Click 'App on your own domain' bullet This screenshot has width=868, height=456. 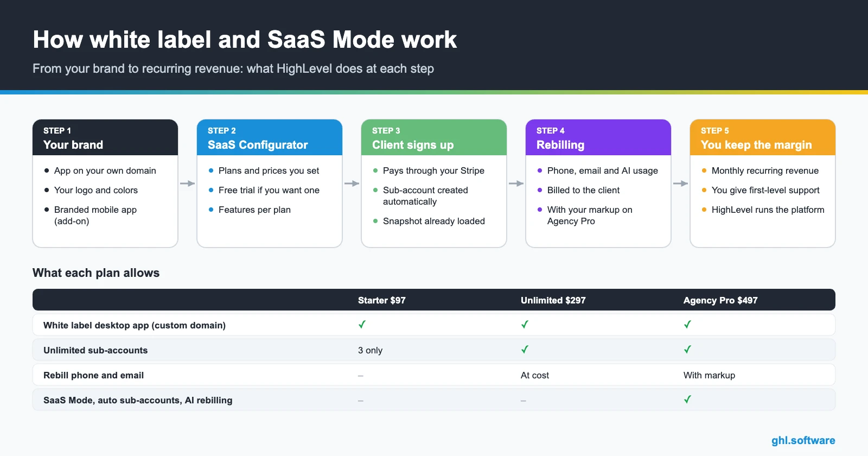[x=105, y=170]
